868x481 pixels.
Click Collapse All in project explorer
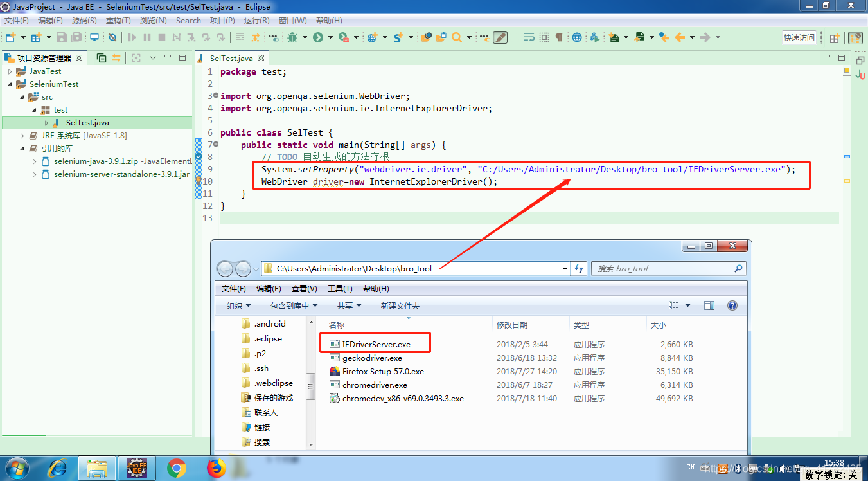102,58
